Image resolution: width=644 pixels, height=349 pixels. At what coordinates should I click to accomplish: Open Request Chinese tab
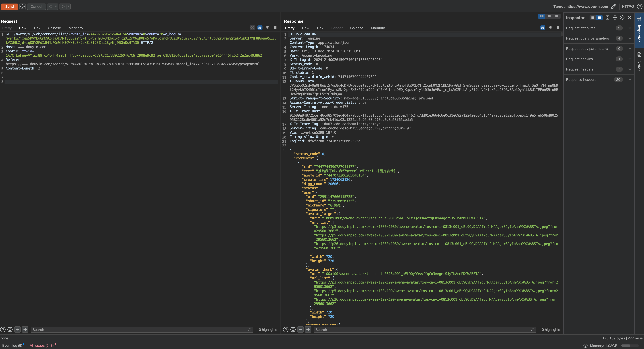54,28
